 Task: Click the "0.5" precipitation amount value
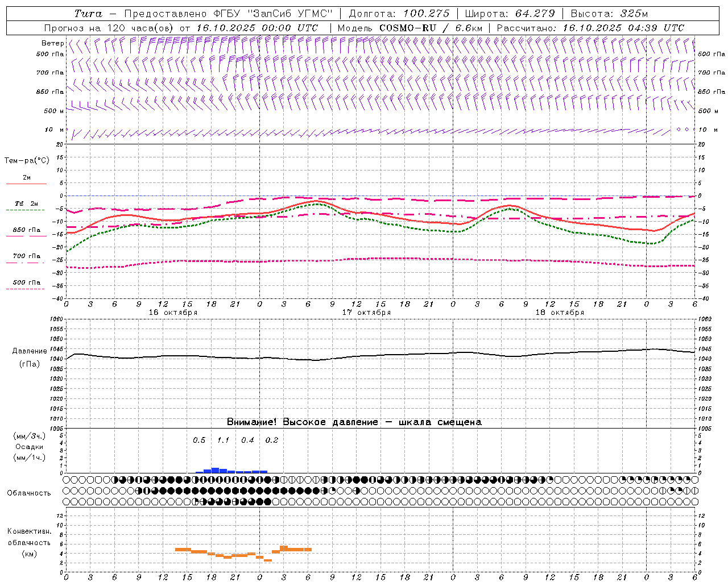click(199, 440)
